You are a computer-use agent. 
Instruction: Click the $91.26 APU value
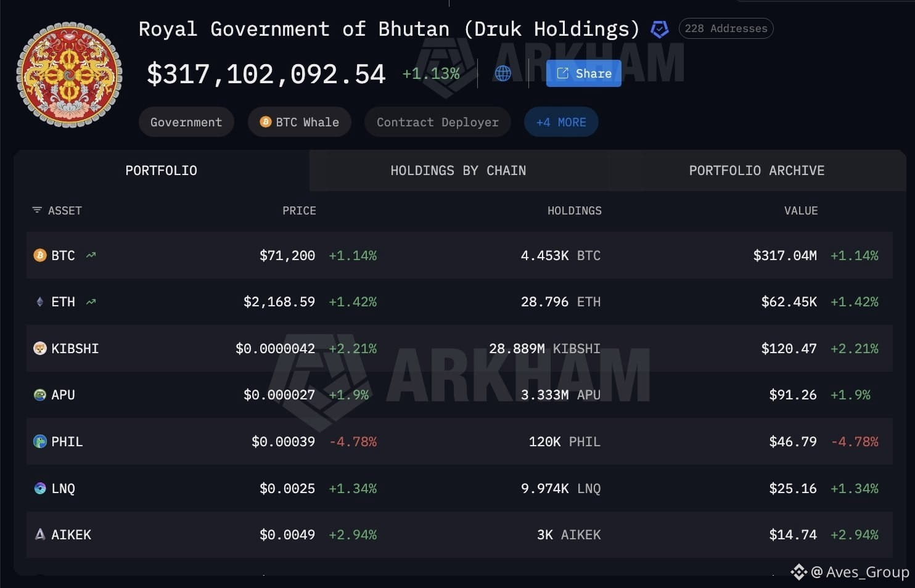pyautogui.click(x=793, y=394)
